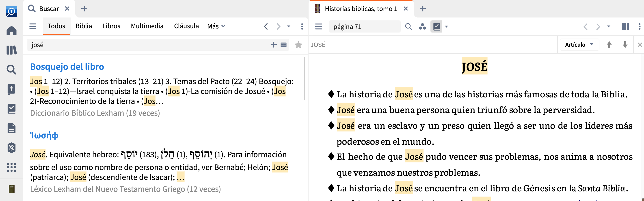
Task: Add a search term with plus icon
Action: pyautogui.click(x=274, y=45)
